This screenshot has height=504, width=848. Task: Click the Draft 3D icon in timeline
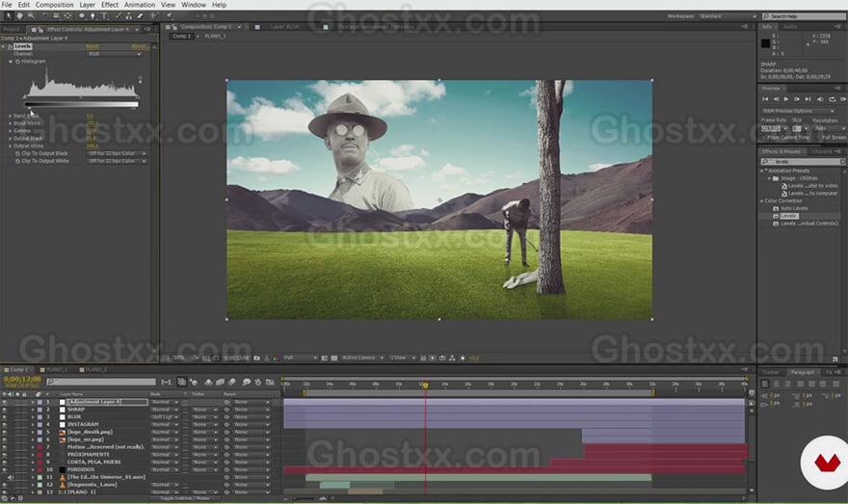pos(194,382)
